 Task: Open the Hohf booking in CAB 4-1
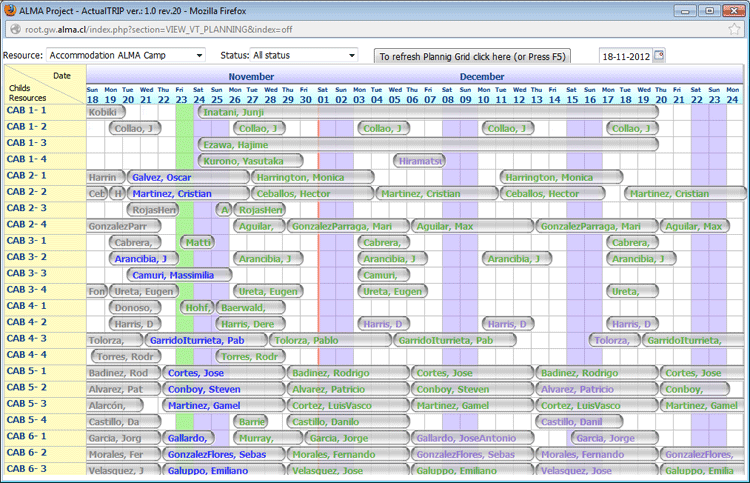click(x=195, y=307)
